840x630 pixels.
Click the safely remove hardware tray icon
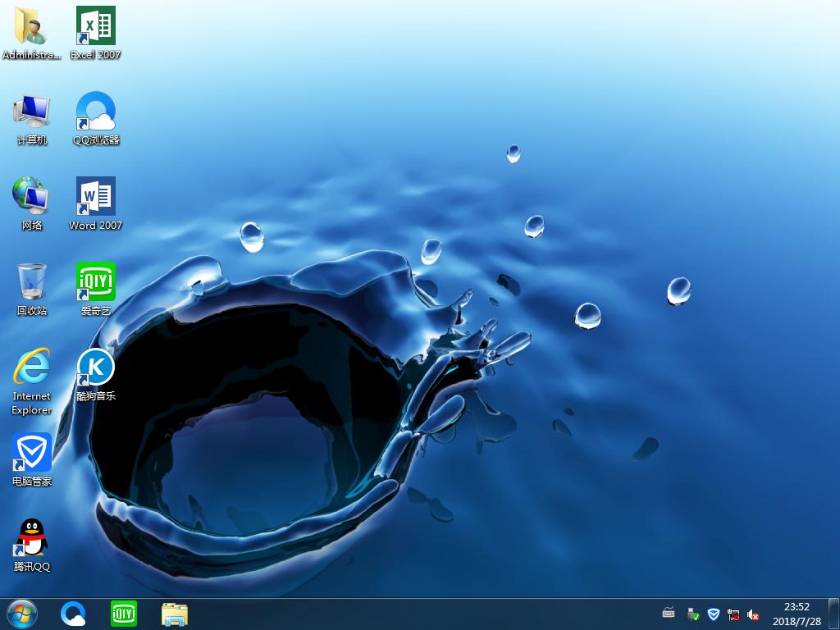click(693, 614)
